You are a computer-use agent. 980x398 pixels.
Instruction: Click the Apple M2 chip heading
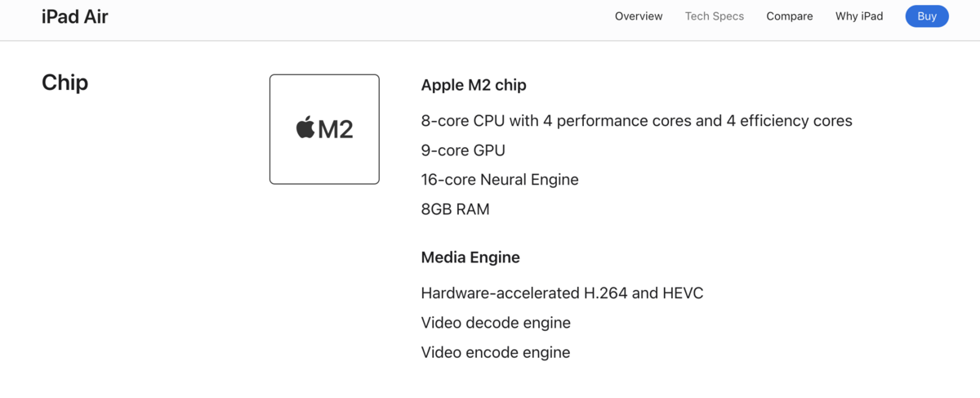[x=474, y=85]
